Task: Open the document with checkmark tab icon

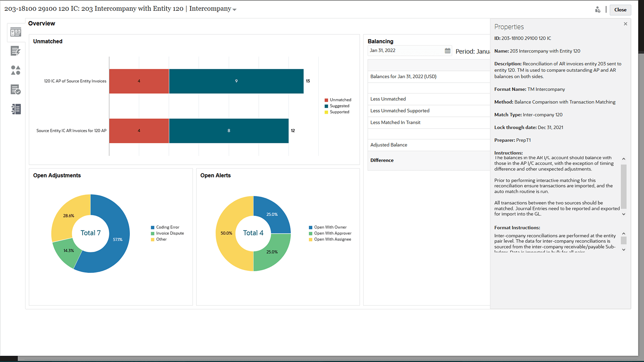Action: click(x=16, y=89)
